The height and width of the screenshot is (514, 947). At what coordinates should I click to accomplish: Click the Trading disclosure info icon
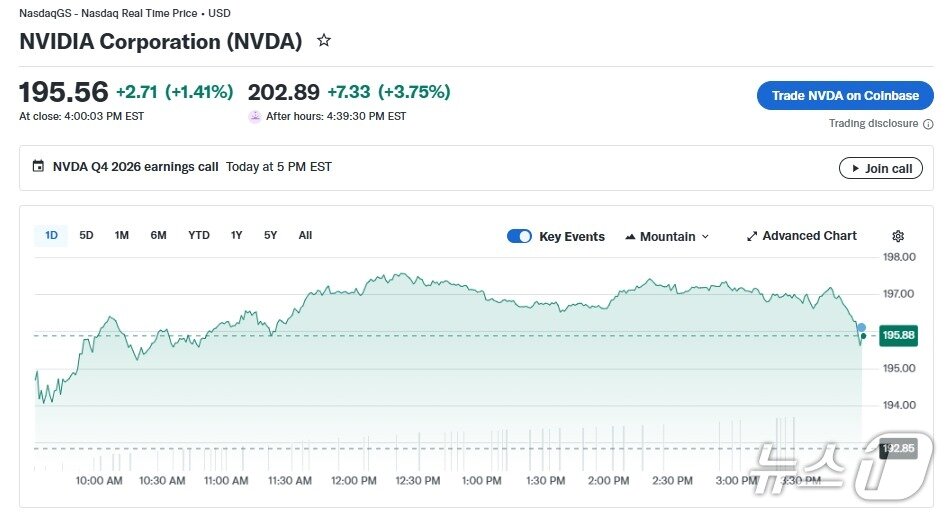pos(928,124)
